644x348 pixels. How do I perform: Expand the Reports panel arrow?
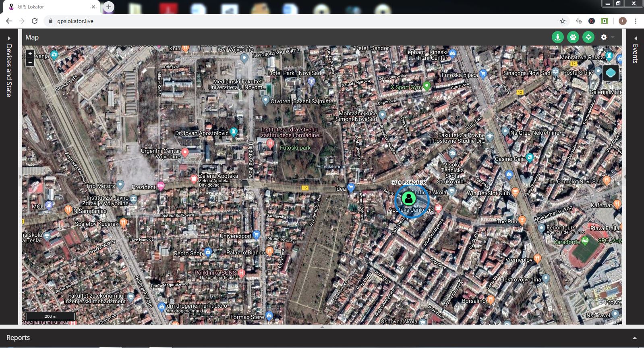pyautogui.click(x=635, y=338)
